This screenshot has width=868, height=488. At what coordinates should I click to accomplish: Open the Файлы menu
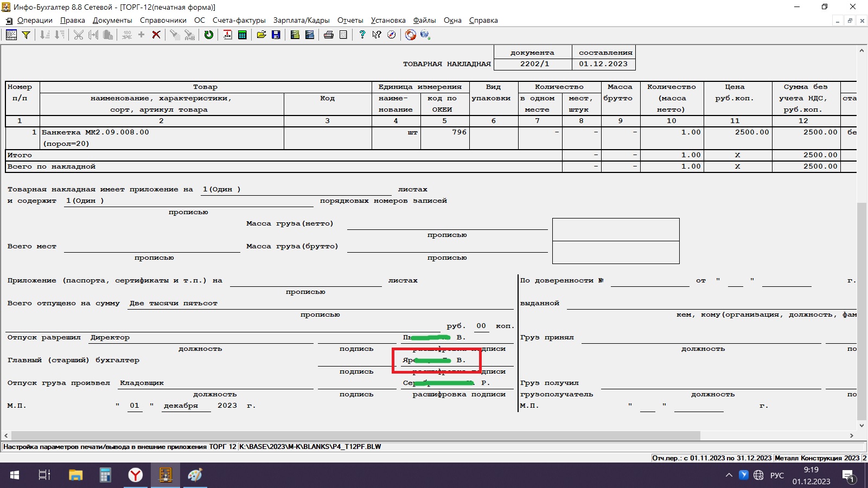coord(425,21)
